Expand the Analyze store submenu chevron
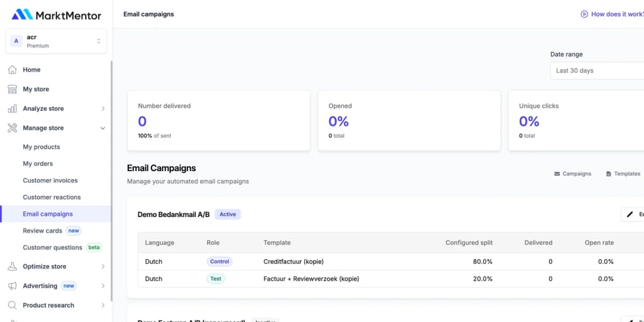 coord(103,108)
